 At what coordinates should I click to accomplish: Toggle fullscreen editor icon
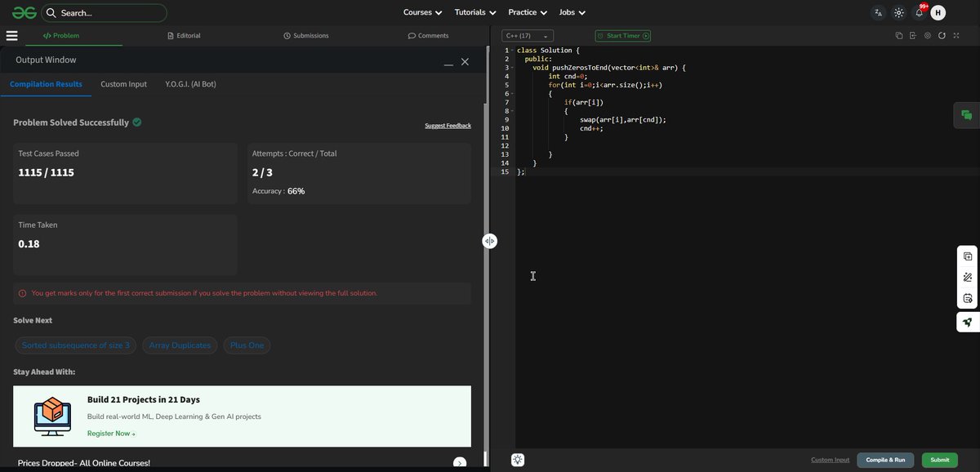[956, 36]
